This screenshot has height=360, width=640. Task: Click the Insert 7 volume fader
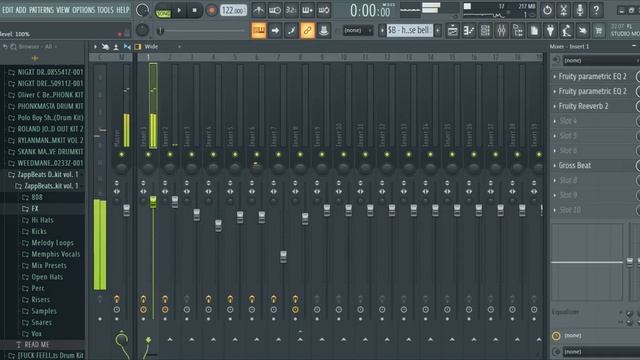coord(283,256)
